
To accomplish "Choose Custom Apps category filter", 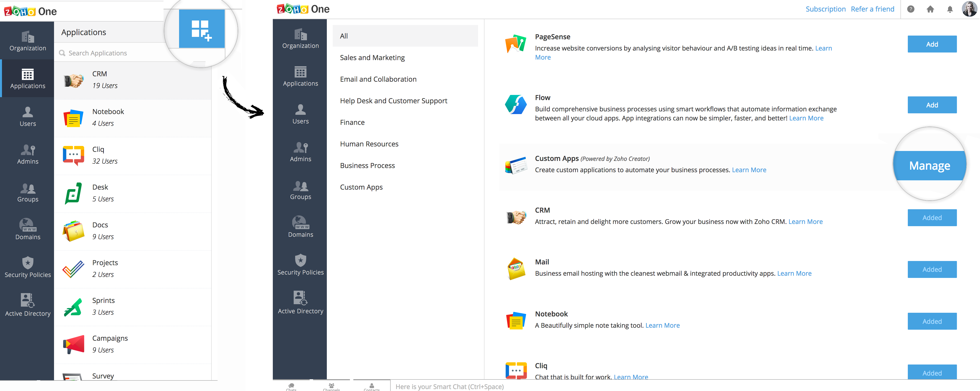I will point(361,187).
